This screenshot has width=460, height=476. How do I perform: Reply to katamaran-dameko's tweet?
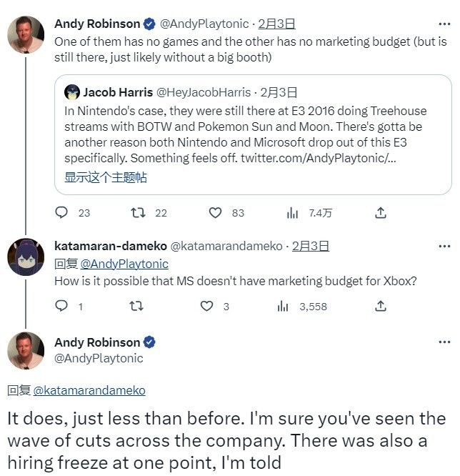point(61,306)
